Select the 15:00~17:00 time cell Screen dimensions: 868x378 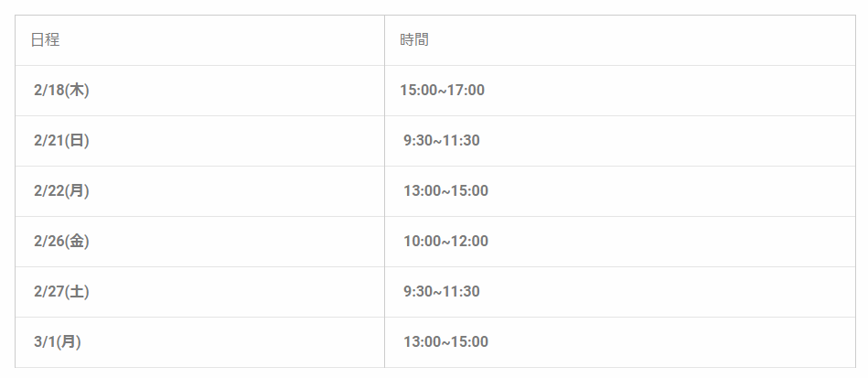442,91
